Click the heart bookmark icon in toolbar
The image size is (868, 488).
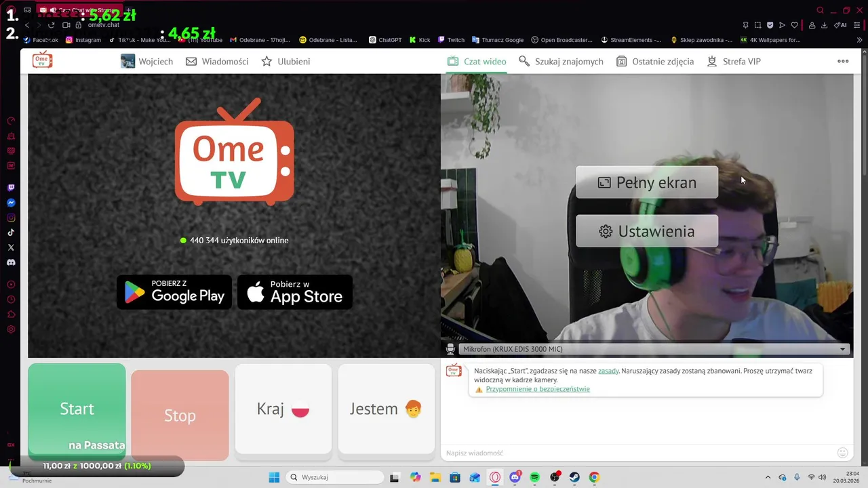(795, 25)
